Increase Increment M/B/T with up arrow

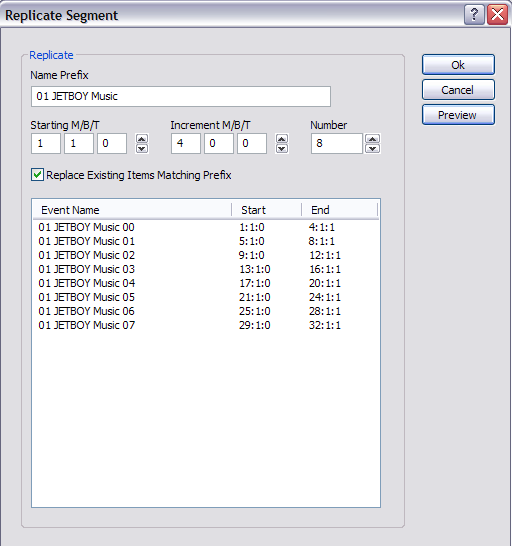tap(282, 139)
